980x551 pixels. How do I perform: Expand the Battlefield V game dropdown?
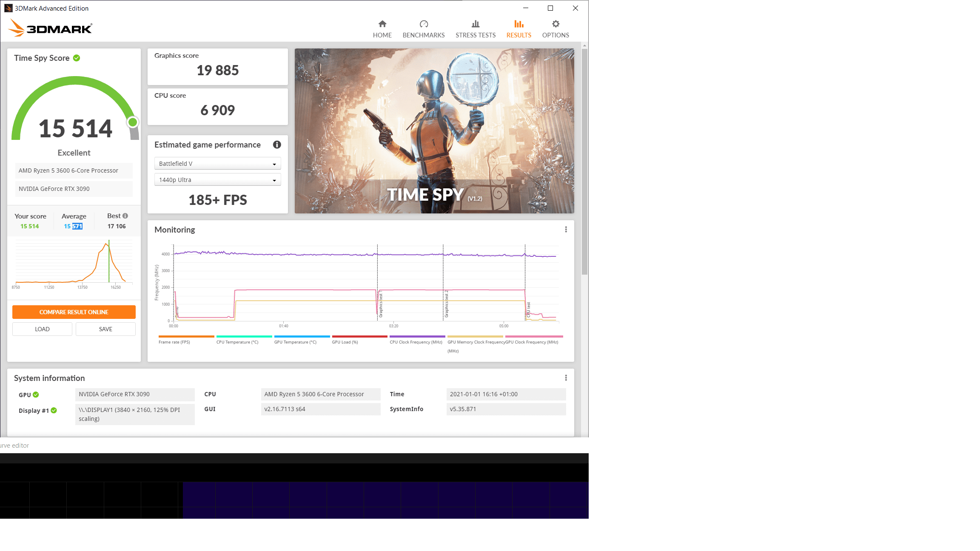click(217, 164)
